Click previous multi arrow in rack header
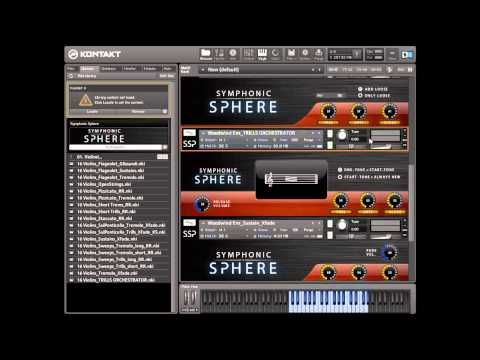Image resolution: width=480 pixels, height=360 pixels. pyautogui.click(x=313, y=70)
